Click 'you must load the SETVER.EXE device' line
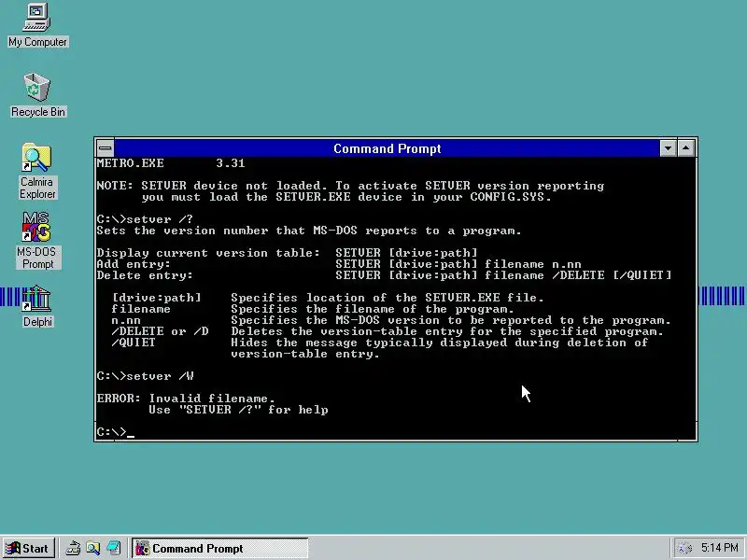 [345, 197]
